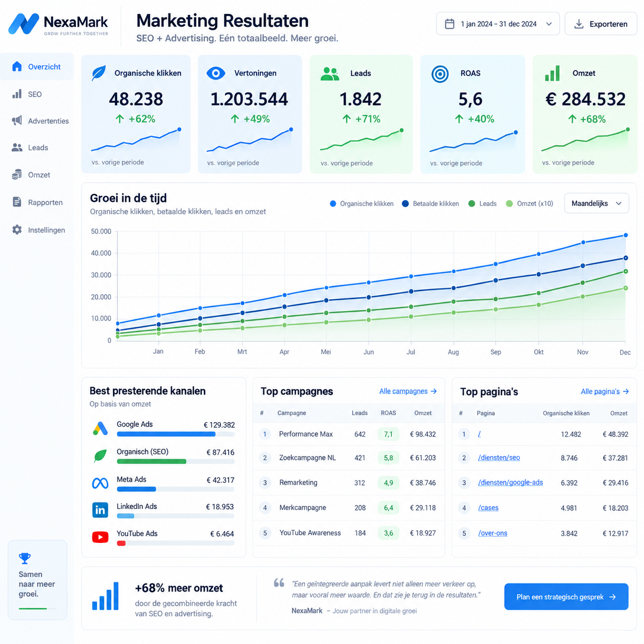Screen dimensions: 644x644
Task: Click Organische klikken column header in pages
Action: tap(566, 413)
